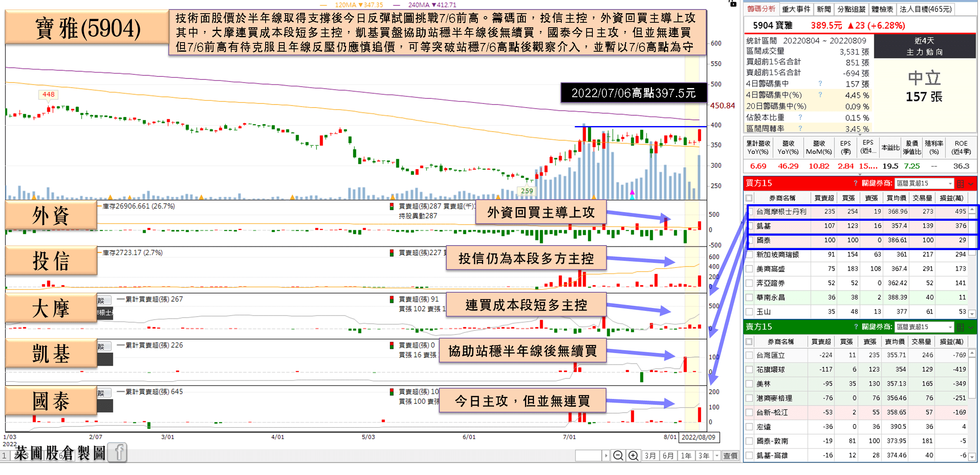Collapse the fundamentals row via small triangle above 買方15

860,175
